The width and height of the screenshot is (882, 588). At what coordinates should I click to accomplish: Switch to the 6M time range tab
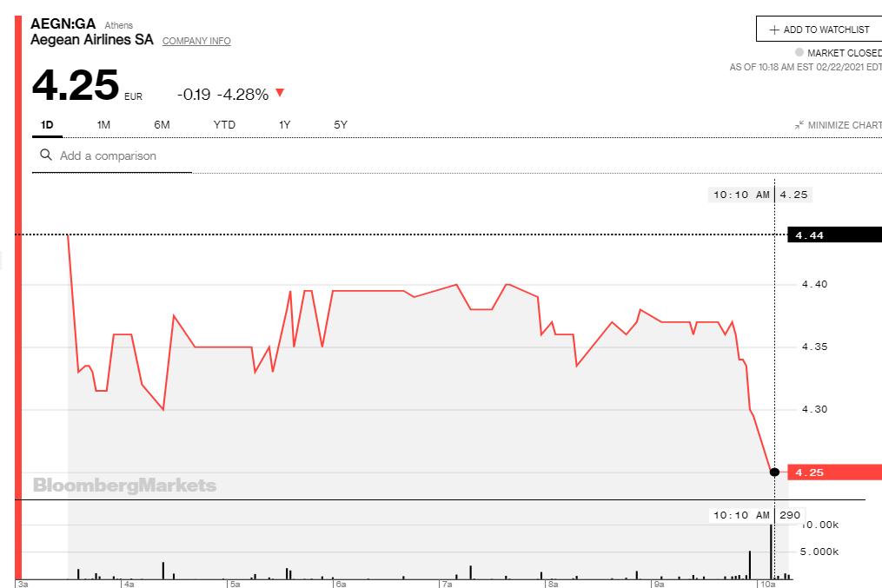[x=162, y=125]
